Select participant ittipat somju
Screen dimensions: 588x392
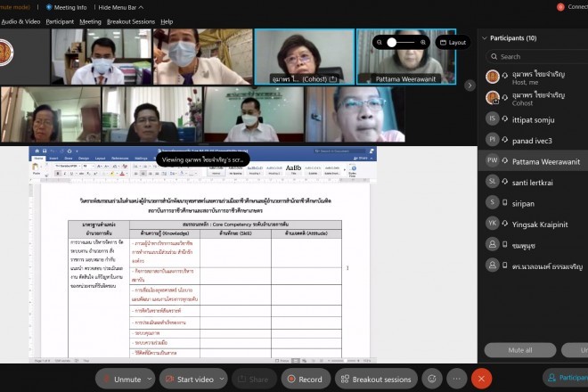[534, 119]
